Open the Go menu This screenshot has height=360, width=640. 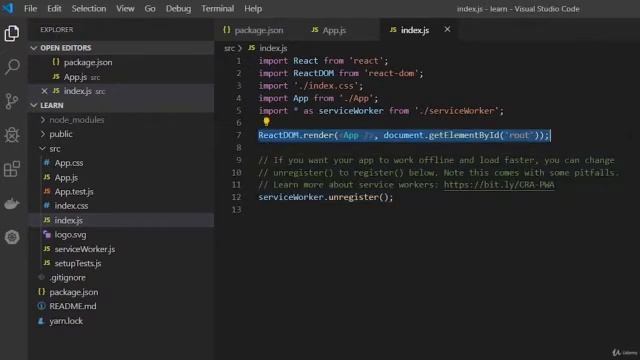point(150,9)
